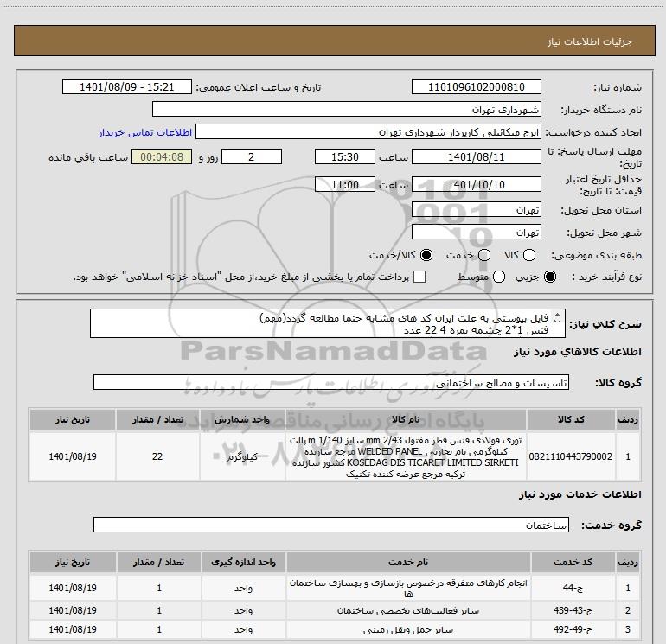Click the delivery city field تهران
The image size is (666, 644).
476,233
